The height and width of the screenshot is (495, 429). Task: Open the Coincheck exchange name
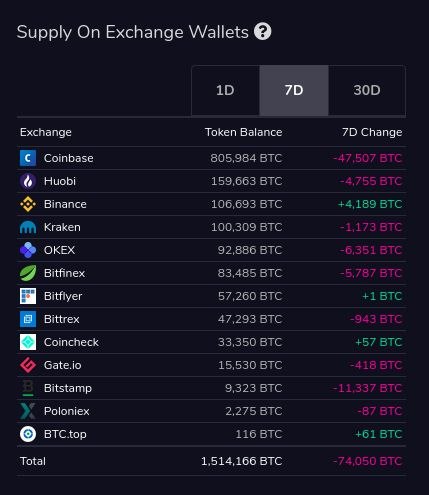71,342
